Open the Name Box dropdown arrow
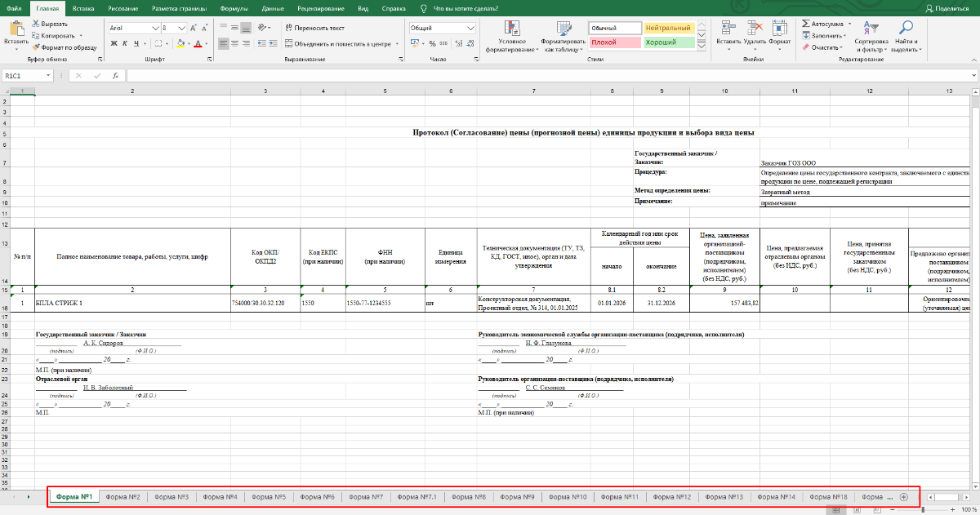The width and height of the screenshot is (980, 515). pos(48,75)
